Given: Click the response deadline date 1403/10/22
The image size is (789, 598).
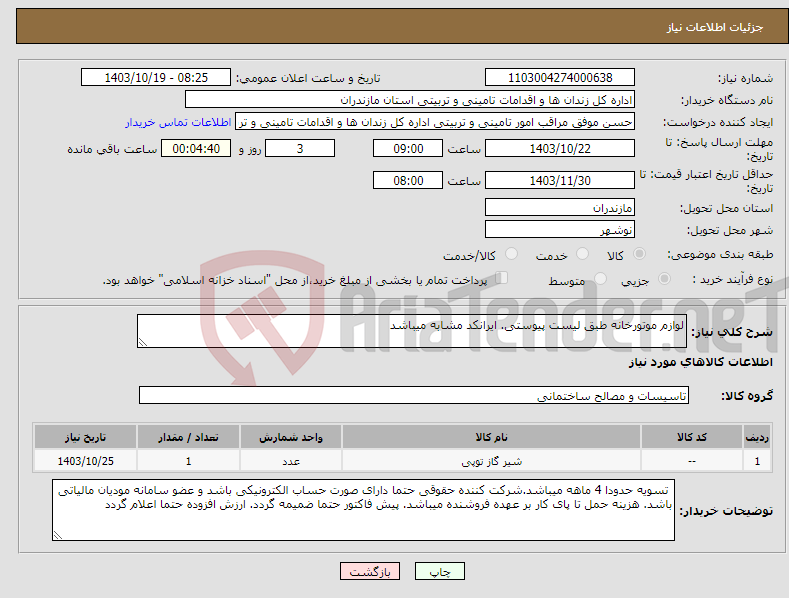Looking at the screenshot, I should click(x=560, y=148).
